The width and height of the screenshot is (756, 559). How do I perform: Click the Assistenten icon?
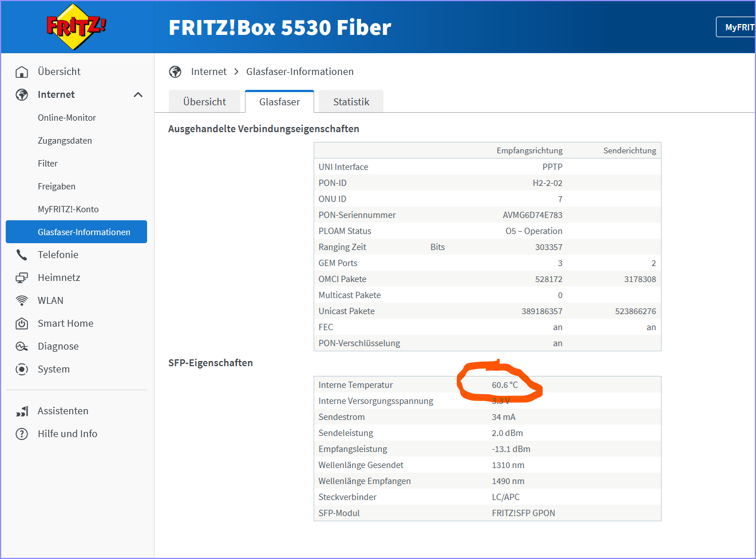tap(22, 411)
